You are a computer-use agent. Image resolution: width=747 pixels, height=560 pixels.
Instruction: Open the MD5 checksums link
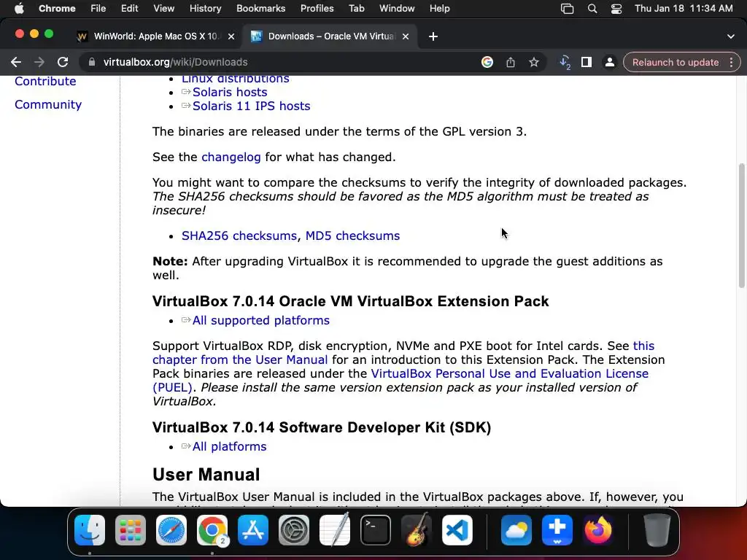click(352, 236)
